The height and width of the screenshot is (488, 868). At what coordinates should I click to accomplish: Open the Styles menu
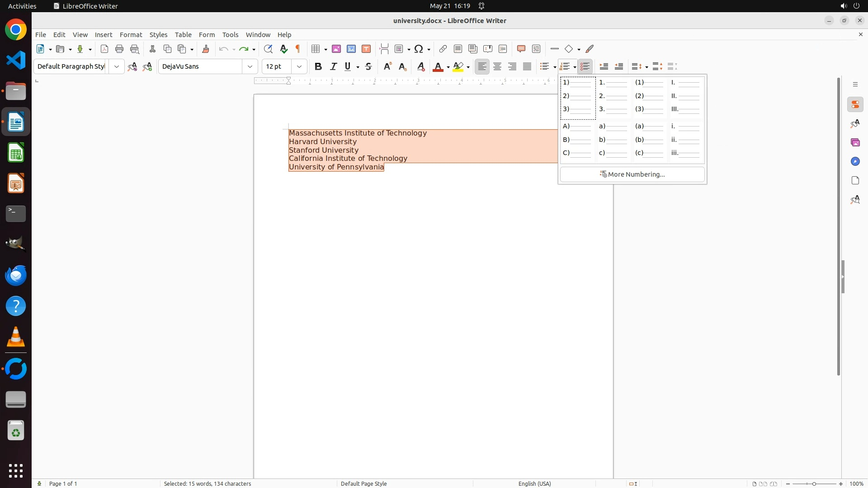[158, 34]
